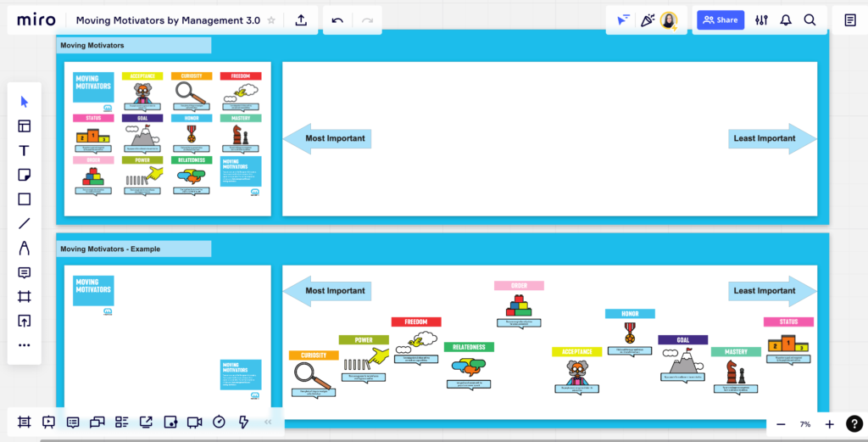Open the zoom percentage level menu

(x=804, y=423)
